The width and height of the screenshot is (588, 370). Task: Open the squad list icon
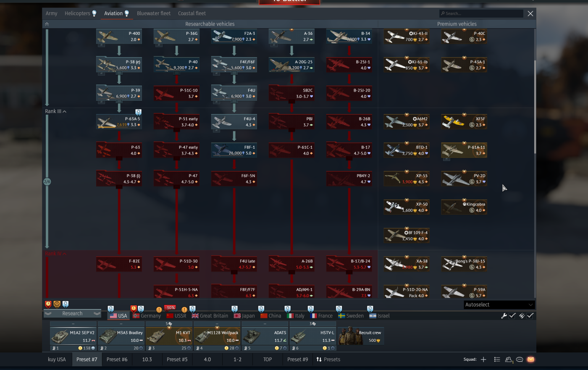[497, 360]
